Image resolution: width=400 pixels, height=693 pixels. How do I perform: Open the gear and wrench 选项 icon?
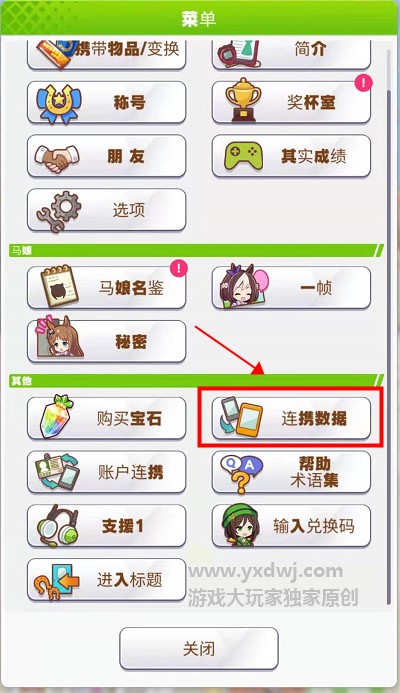[59, 211]
